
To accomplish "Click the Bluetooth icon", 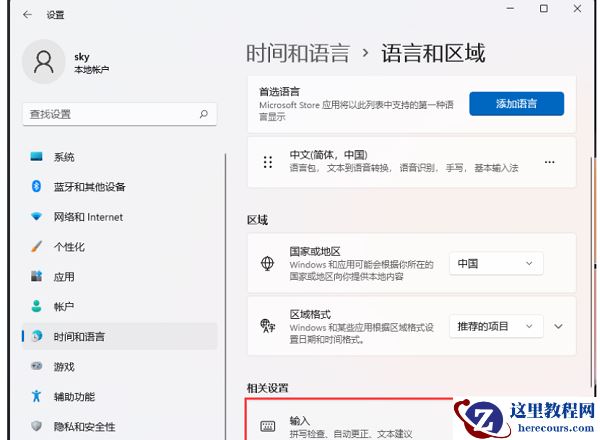I will pos(36,186).
